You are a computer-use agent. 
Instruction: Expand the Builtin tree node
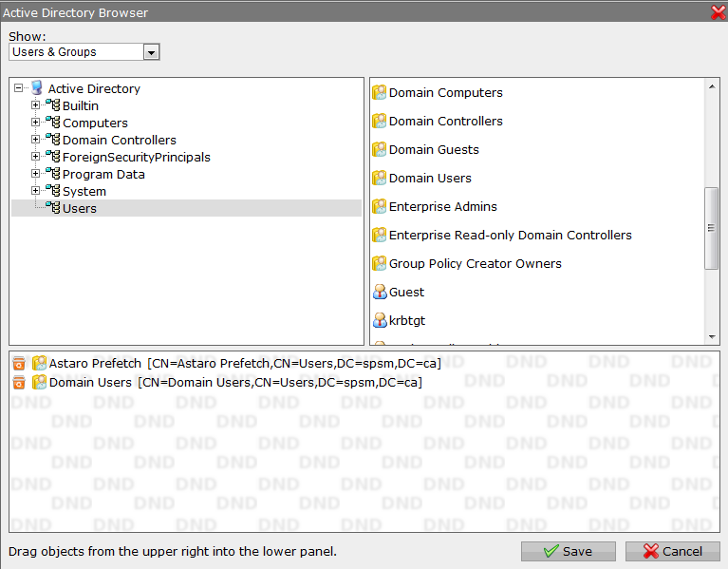pyautogui.click(x=36, y=105)
